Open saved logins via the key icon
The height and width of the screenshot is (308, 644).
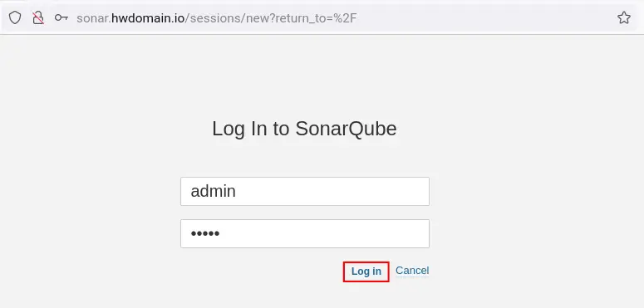click(61, 17)
